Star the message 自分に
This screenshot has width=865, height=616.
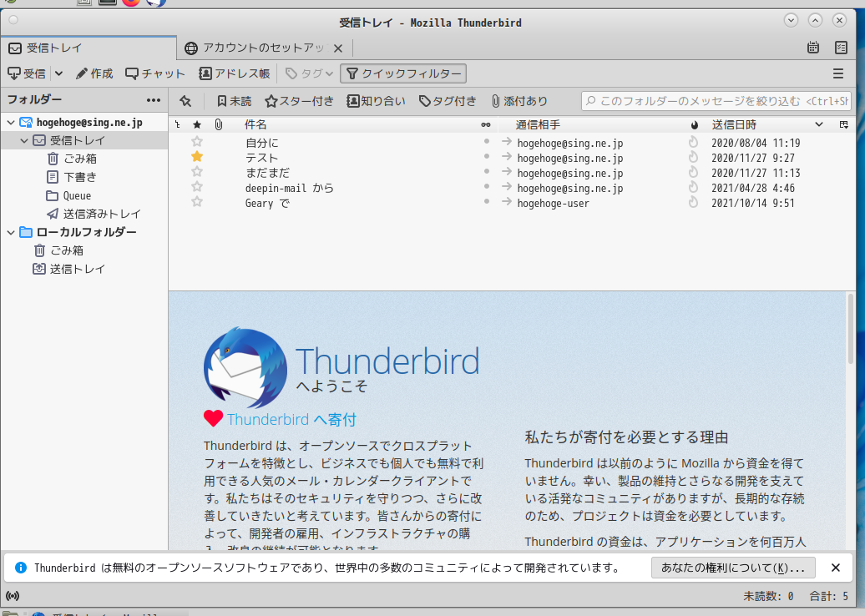pyautogui.click(x=197, y=142)
